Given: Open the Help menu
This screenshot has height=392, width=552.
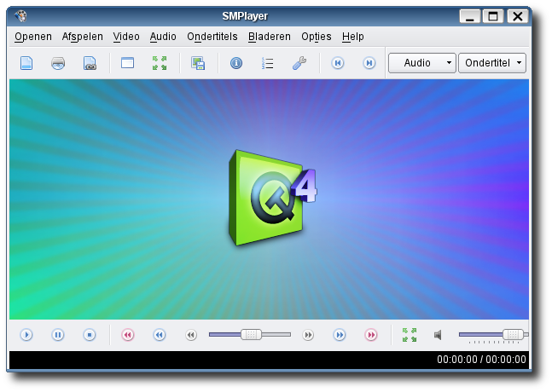Looking at the screenshot, I should point(352,37).
